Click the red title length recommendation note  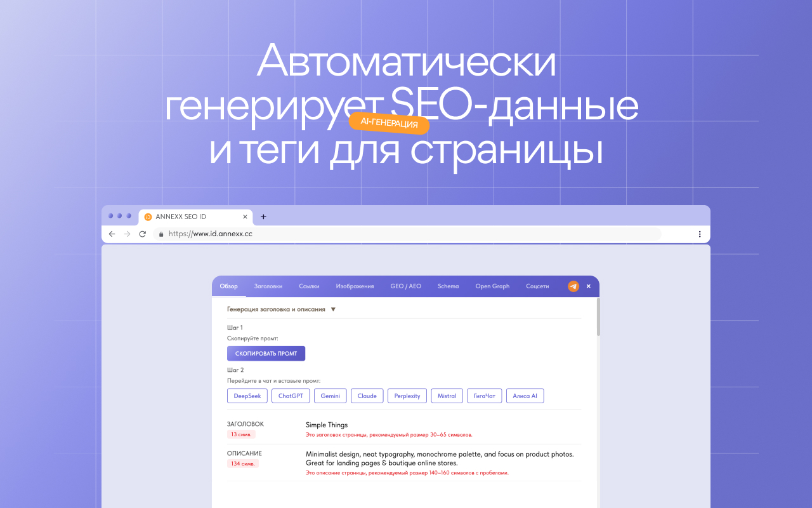(x=389, y=435)
